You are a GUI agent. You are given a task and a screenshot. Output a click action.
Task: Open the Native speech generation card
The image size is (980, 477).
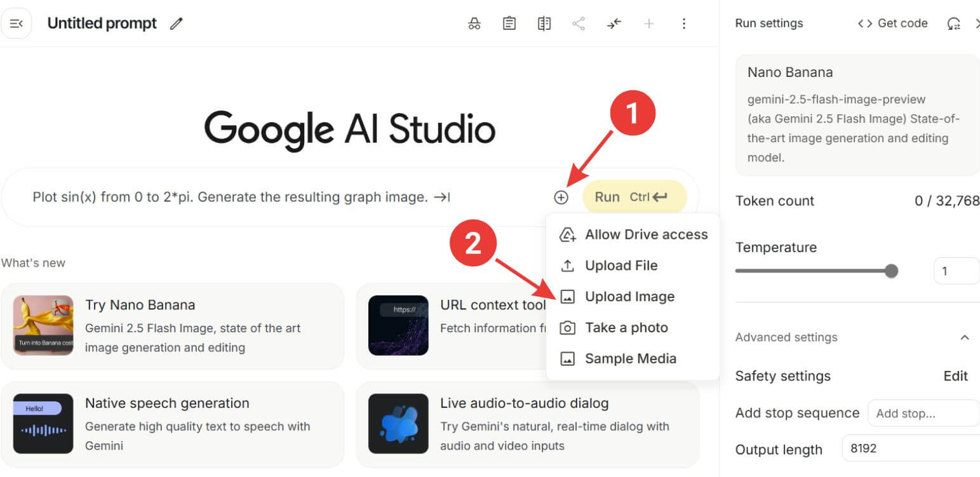173,424
